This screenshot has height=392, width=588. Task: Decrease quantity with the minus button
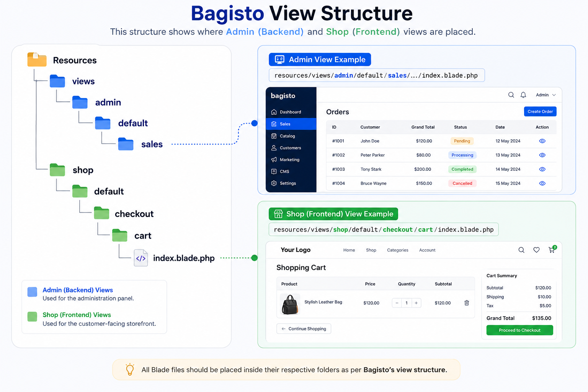[397, 303]
